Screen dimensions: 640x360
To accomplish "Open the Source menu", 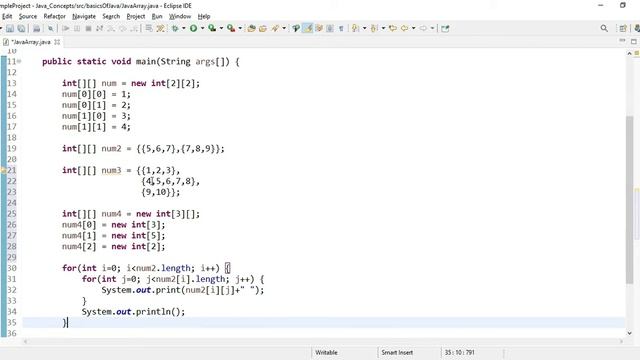I will click(x=28, y=16).
